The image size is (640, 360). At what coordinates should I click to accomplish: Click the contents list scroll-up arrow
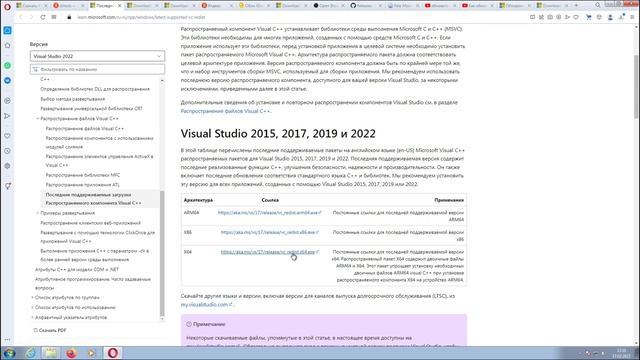point(162,81)
